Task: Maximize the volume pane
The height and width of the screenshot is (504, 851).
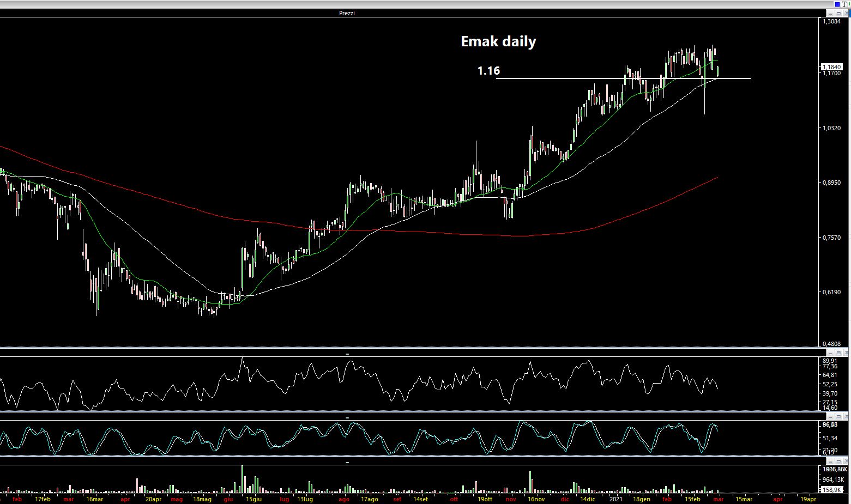Action: 838,462
